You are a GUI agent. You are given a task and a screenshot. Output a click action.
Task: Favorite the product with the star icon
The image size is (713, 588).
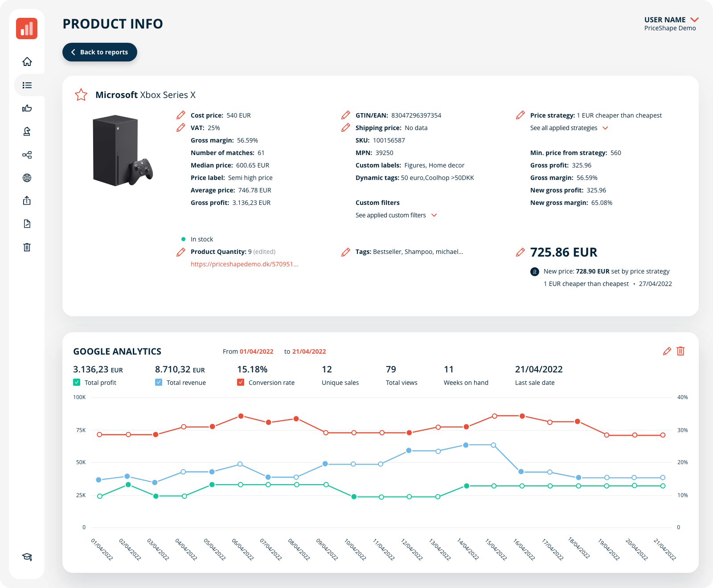pyautogui.click(x=81, y=94)
